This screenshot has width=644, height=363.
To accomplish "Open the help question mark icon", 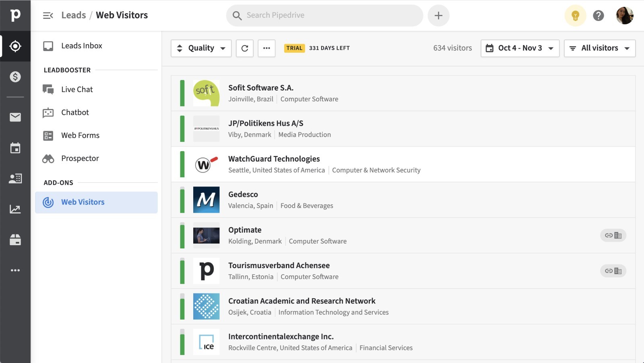I will point(599,16).
